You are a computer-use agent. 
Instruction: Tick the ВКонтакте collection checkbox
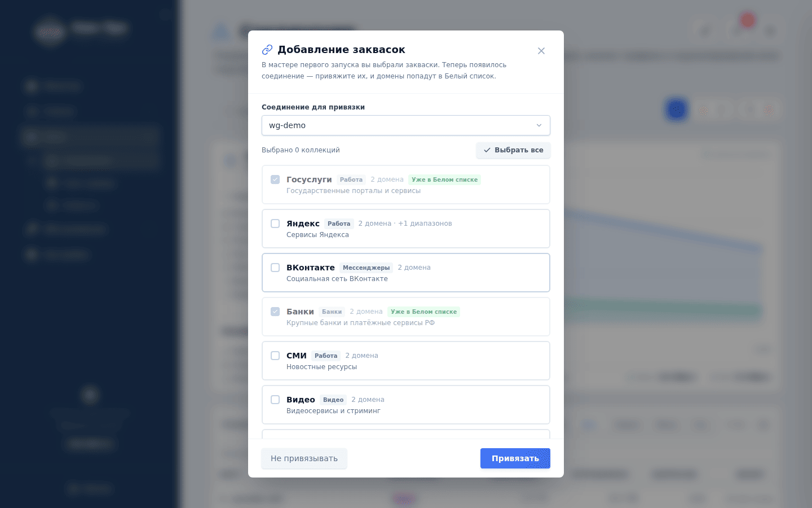(275, 268)
